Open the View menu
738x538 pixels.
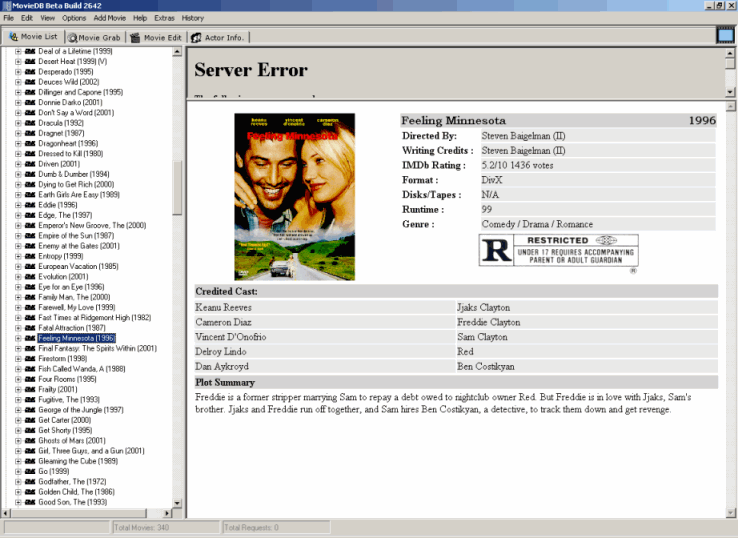[x=48, y=18]
